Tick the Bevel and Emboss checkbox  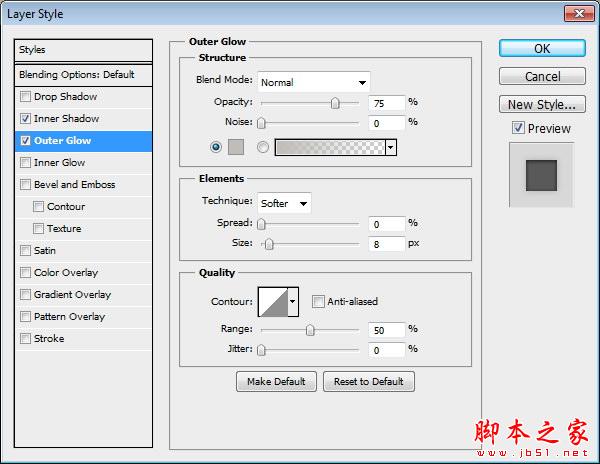point(25,185)
